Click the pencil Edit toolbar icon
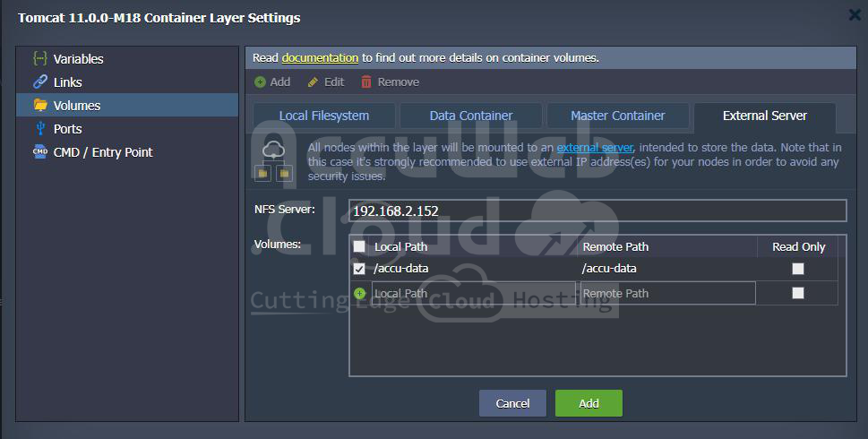 (313, 82)
